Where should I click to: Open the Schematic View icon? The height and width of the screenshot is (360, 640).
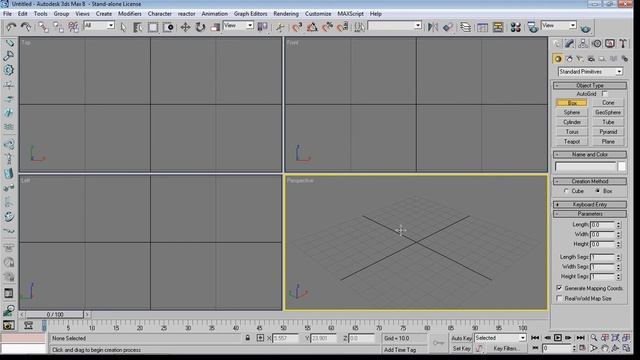(x=498, y=27)
